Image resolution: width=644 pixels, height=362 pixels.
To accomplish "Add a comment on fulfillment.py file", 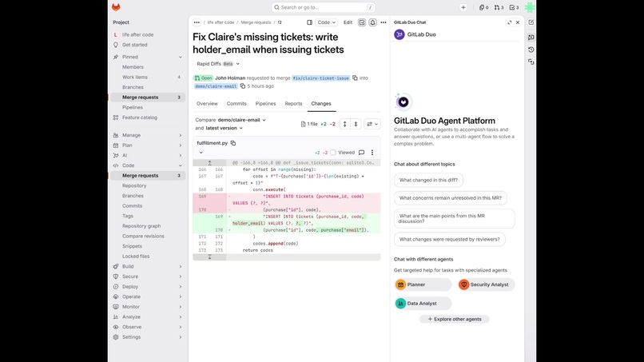I will click(x=361, y=153).
